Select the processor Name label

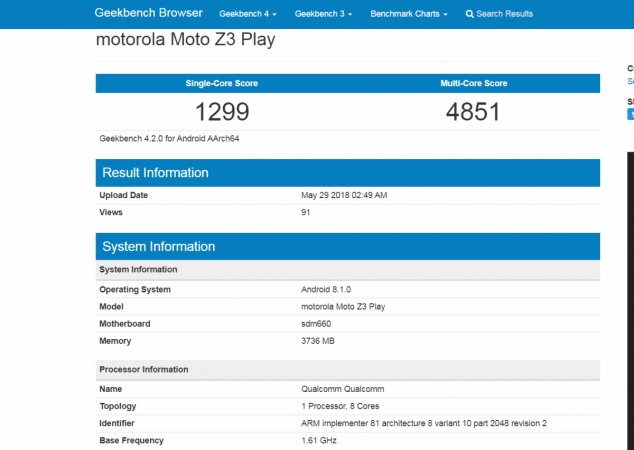[x=110, y=389]
